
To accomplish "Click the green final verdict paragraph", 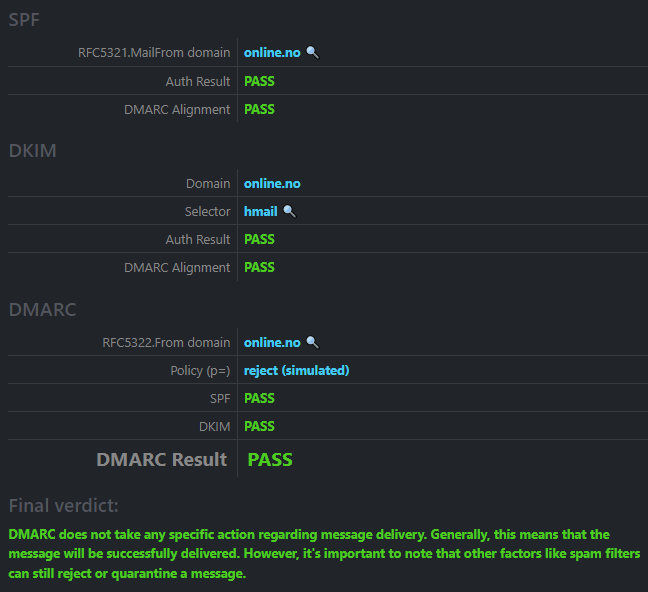I will pos(324,554).
